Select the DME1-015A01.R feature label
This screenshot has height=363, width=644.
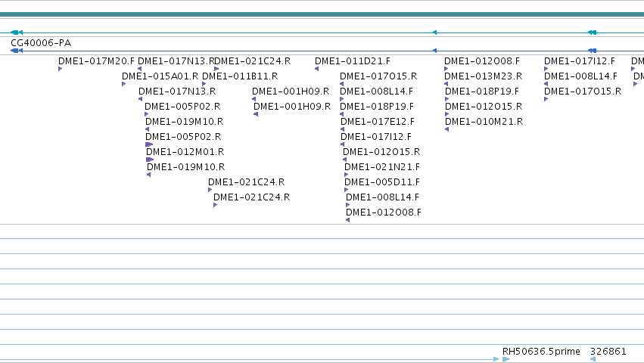coord(160,76)
